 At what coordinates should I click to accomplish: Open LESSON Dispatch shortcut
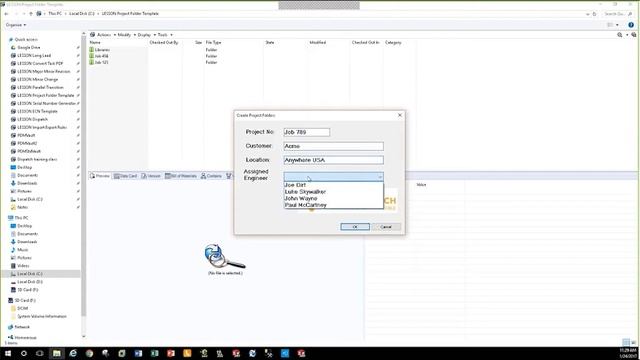point(32,119)
